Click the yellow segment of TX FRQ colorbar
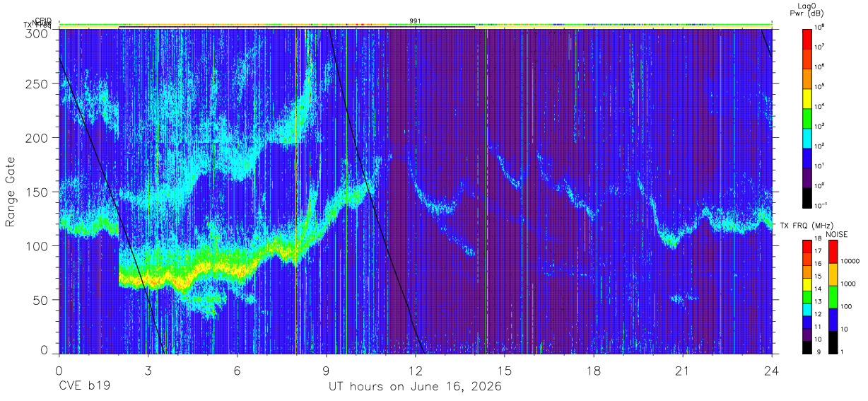Screen dimensions: 868x401 pos(807,284)
